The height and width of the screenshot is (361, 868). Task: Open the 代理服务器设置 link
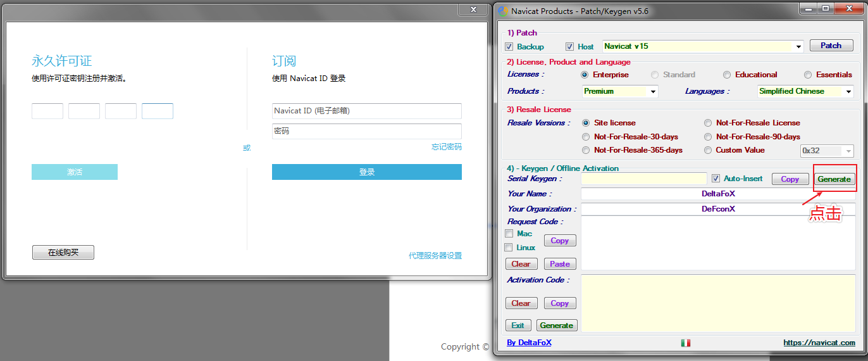(435, 256)
